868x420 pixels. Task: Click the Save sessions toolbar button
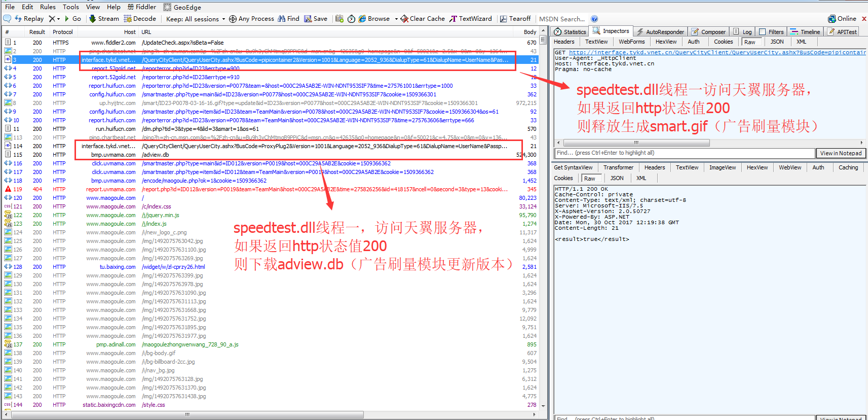coord(316,19)
